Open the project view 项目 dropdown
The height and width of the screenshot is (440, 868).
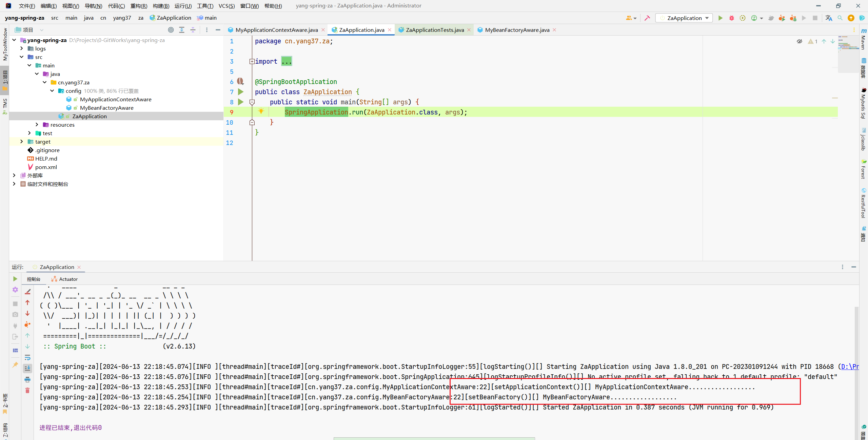pyautogui.click(x=29, y=30)
